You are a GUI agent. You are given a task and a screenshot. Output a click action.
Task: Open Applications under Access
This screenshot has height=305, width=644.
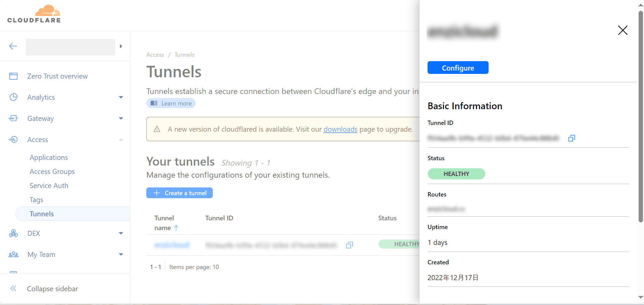49,158
